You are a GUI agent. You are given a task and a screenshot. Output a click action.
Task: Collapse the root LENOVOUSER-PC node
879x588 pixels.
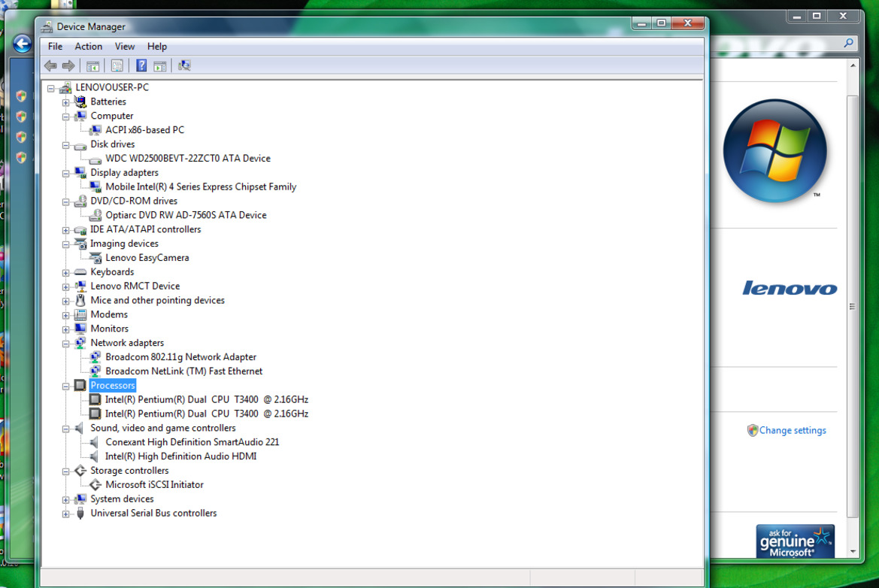(51, 88)
